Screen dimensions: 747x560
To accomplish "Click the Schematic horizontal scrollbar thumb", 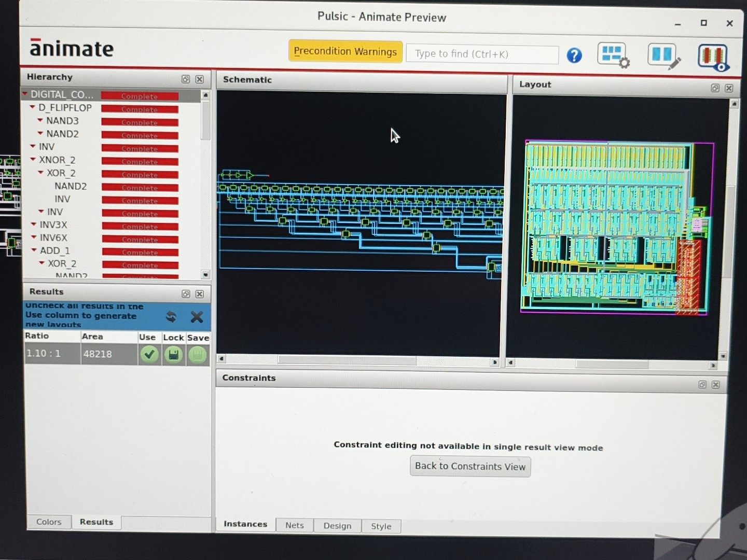I will click(x=347, y=360).
